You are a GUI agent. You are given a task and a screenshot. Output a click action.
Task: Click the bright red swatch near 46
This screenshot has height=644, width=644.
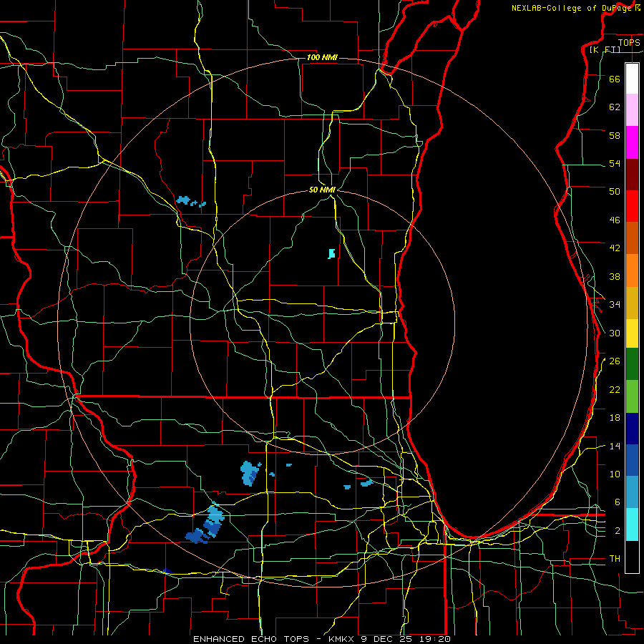[632, 206]
